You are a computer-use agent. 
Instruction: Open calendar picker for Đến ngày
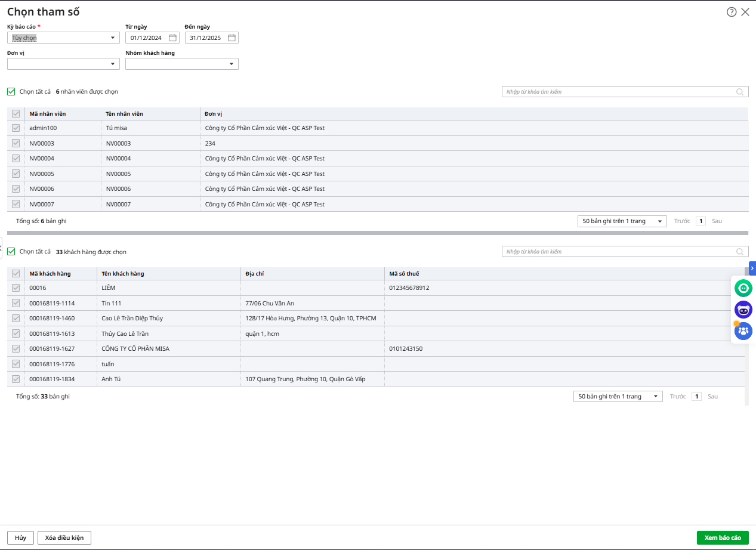(232, 38)
